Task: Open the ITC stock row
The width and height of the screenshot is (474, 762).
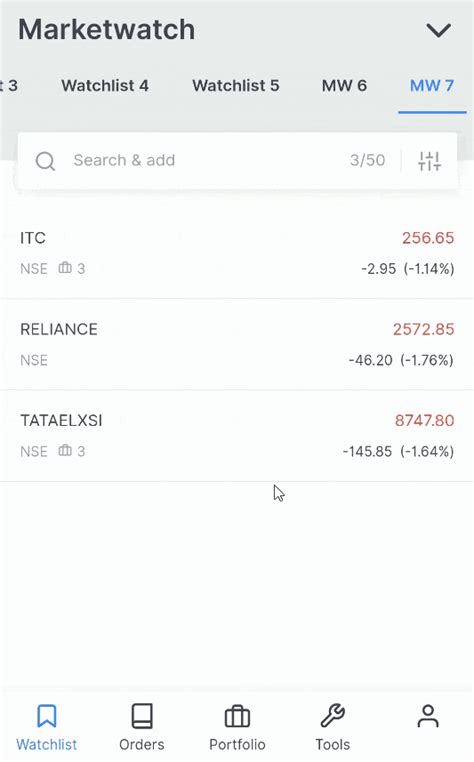Action: (237, 253)
